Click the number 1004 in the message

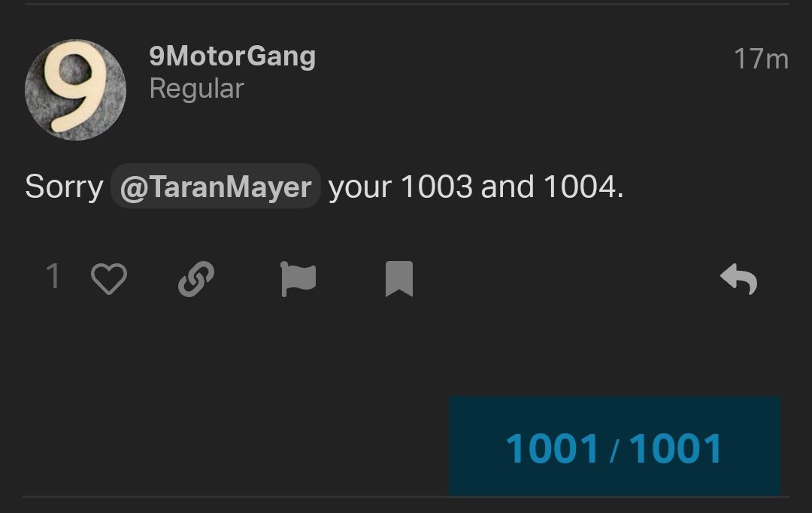[580, 187]
